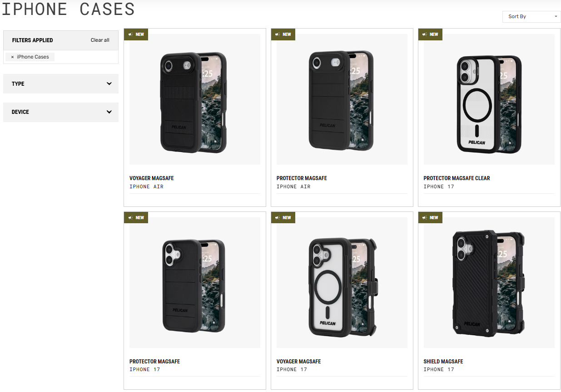Click NEW badge on Shield MagSafe card
Image resolution: width=561 pixels, height=392 pixels.
[430, 217]
